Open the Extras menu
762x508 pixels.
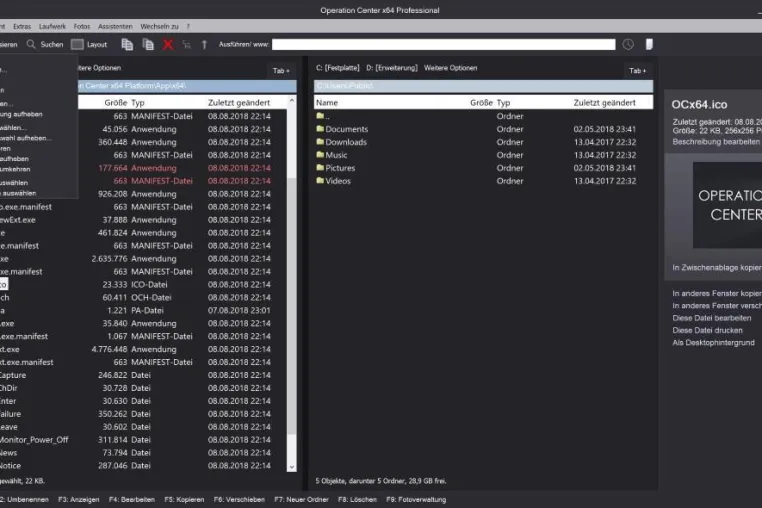click(22, 26)
